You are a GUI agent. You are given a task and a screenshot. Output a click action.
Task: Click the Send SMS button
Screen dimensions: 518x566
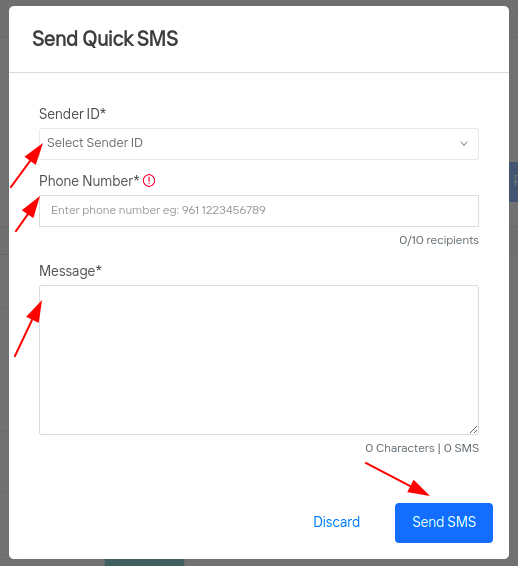click(x=444, y=523)
